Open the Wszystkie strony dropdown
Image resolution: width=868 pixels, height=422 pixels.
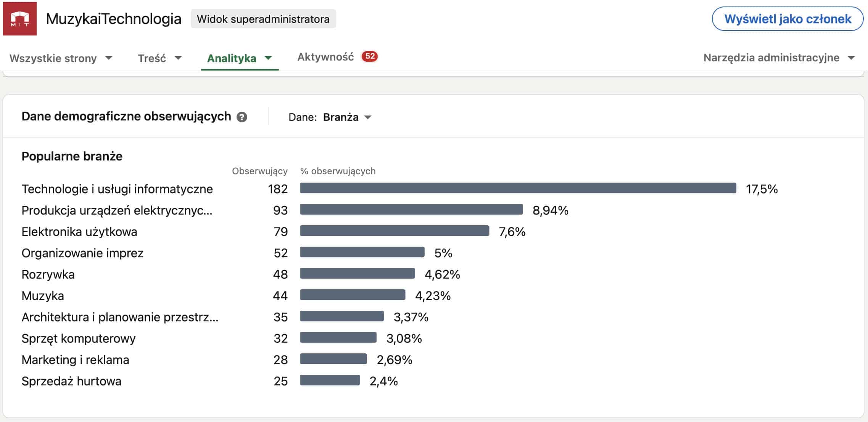[x=61, y=58]
